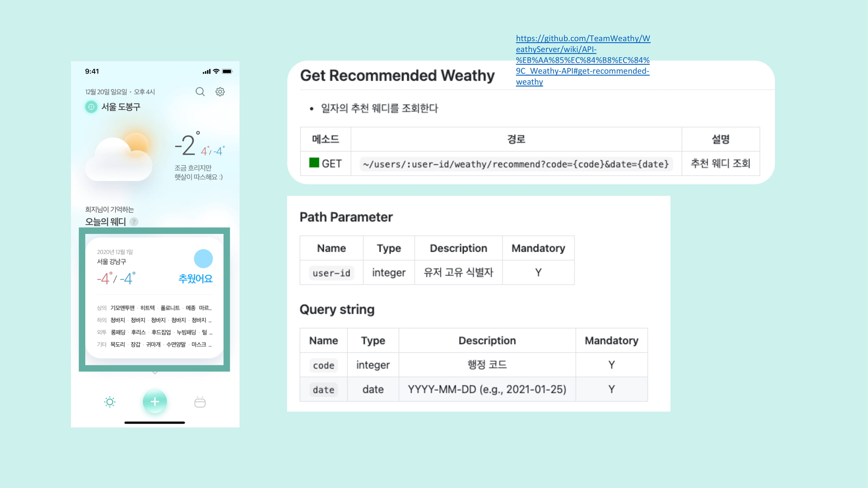Viewport: 868px width, 488px height.
Task: Tap the '추웠어요' feeling label
Action: pyautogui.click(x=195, y=278)
